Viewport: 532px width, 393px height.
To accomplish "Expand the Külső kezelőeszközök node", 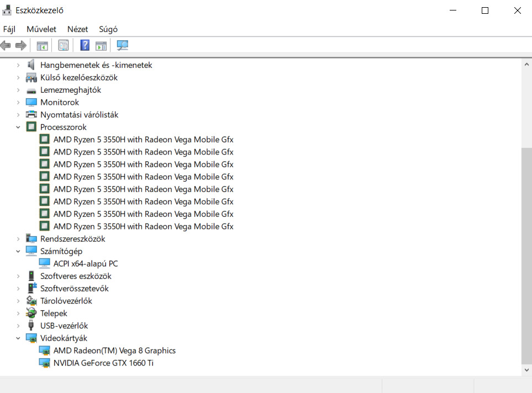I will pos(18,78).
